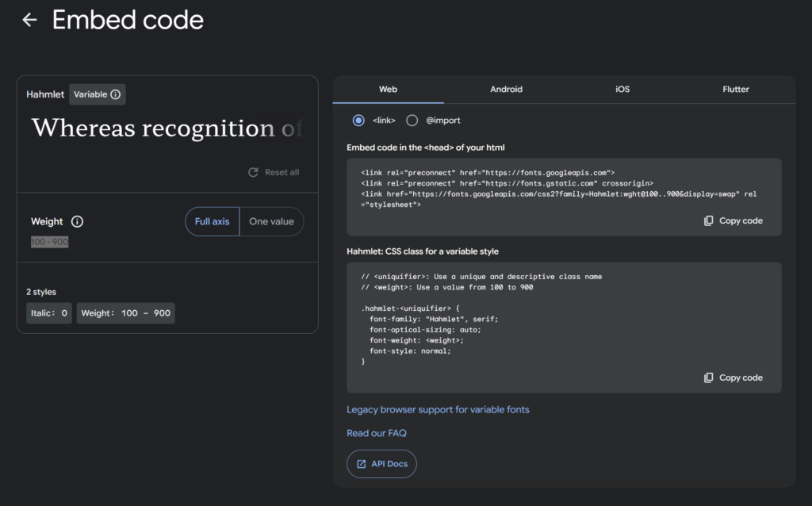The image size is (812, 506).
Task: Click the '// <uniquifier>' comment line
Action: 481,277
